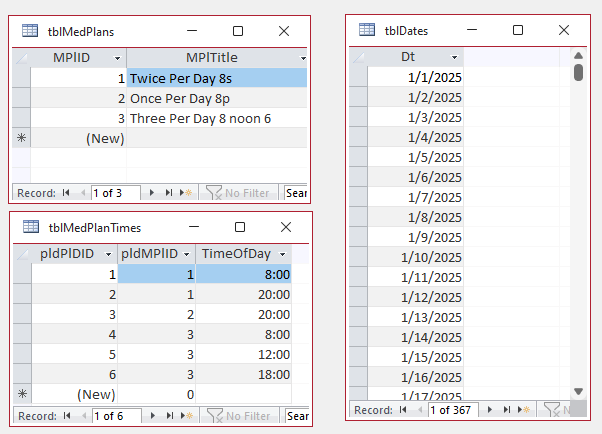Screen dimensions: 602x434
Task: Select 'Once Per Day 8p' cell
Action: coord(217,98)
